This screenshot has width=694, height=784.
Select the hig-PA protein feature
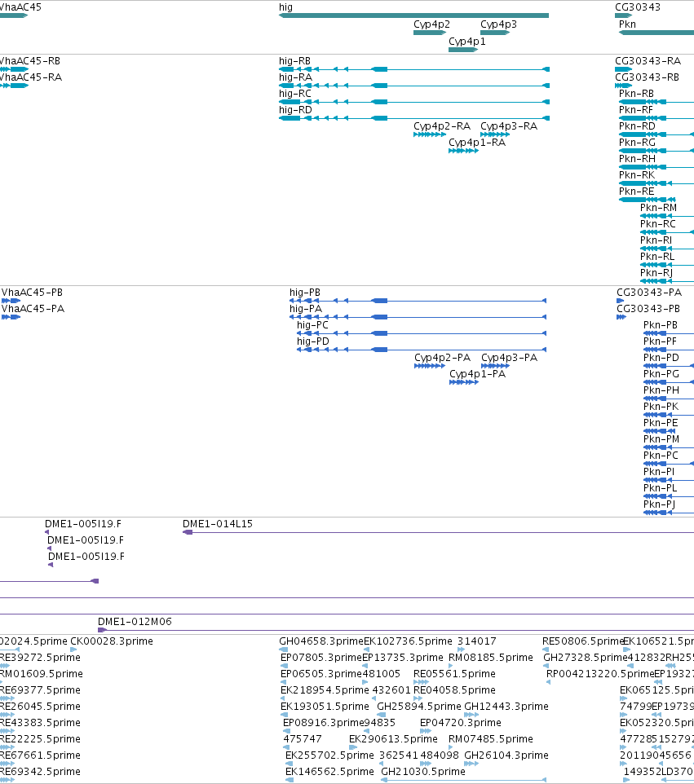(x=418, y=317)
